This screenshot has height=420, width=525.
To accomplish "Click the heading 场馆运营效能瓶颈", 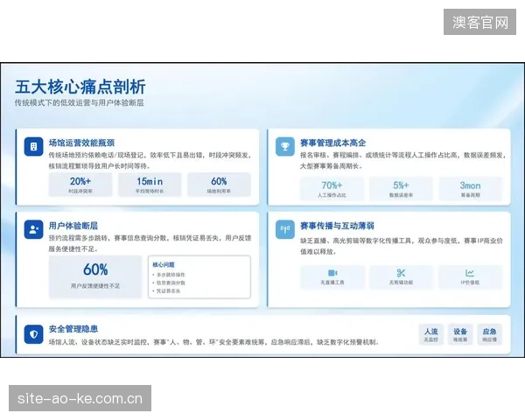I will [x=81, y=143].
